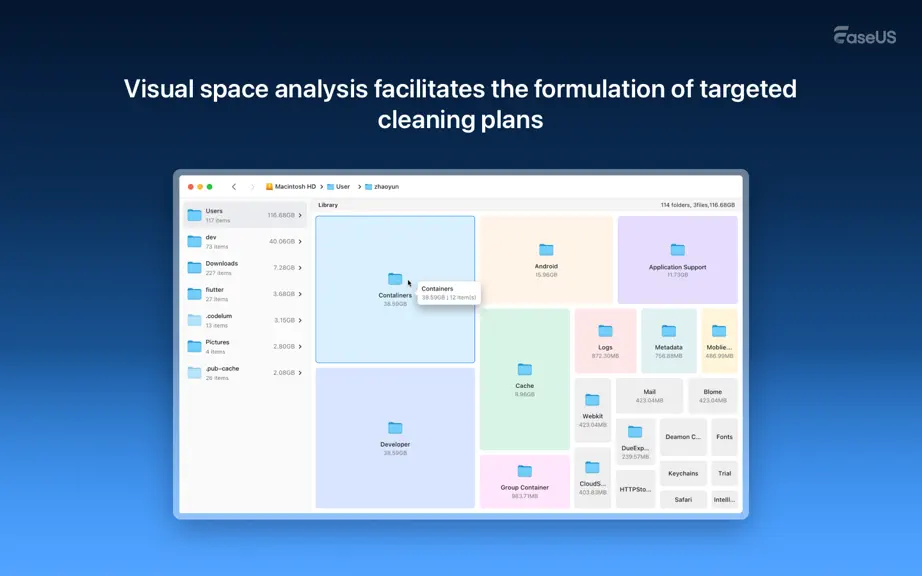This screenshot has width=922, height=576.
Task: Select the Logs folder icon
Action: point(605,331)
